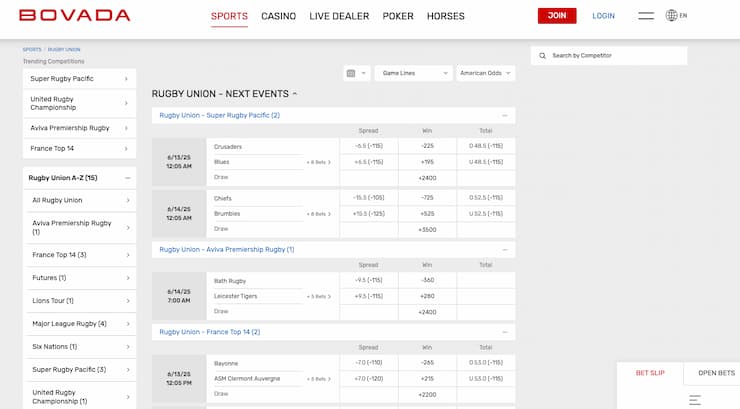Open the Game Lines dropdown
This screenshot has width=740, height=409.
(413, 73)
